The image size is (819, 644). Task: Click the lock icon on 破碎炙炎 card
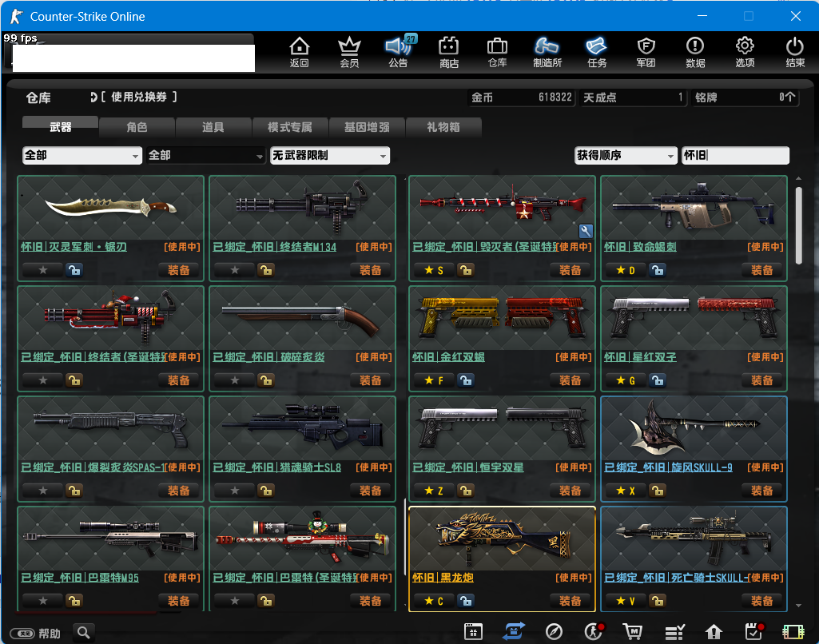pyautogui.click(x=266, y=380)
